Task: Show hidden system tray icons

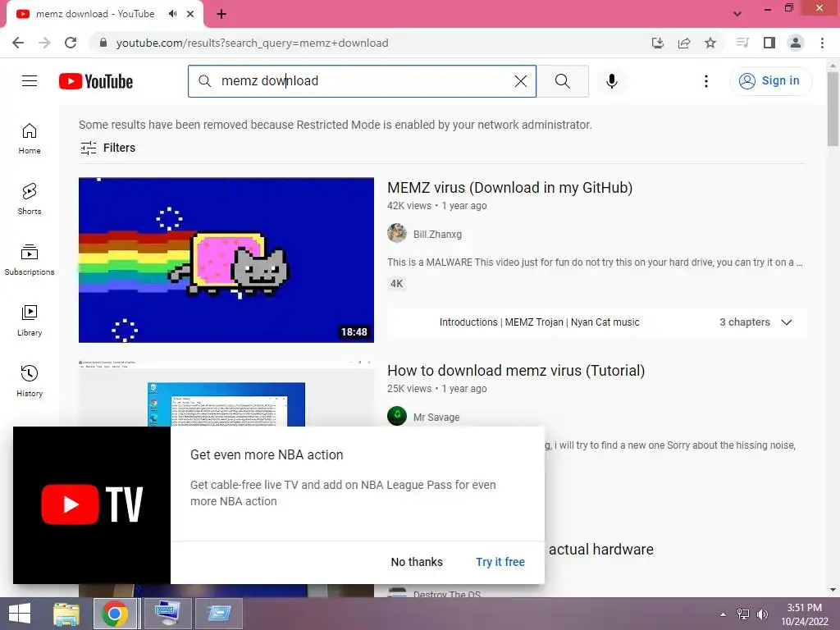Action: [724, 614]
